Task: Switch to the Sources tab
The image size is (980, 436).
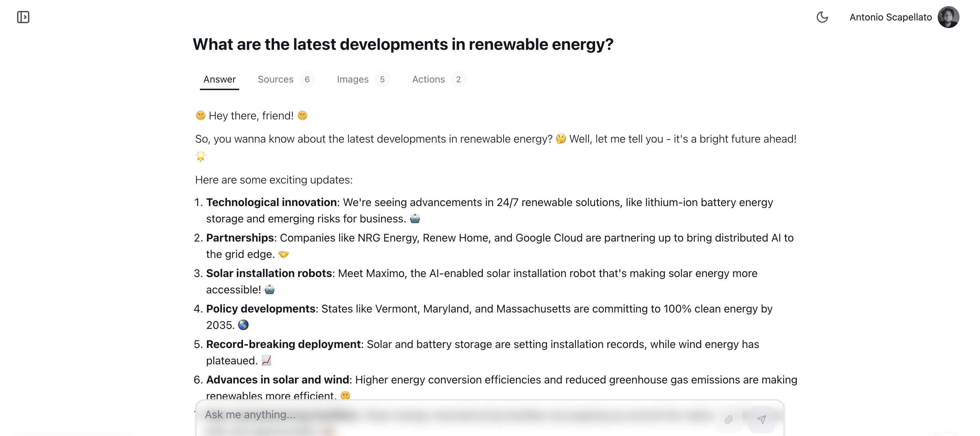Action: pyautogui.click(x=275, y=79)
